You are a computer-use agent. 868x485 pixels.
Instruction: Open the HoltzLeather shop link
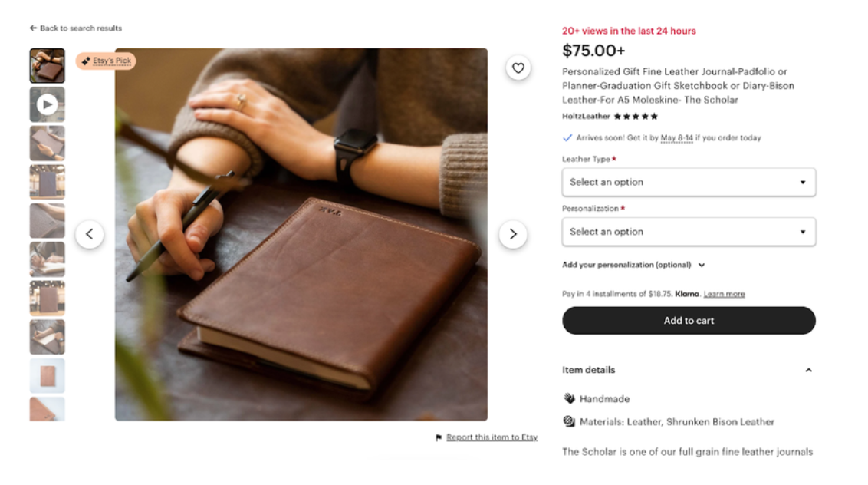pyautogui.click(x=586, y=117)
